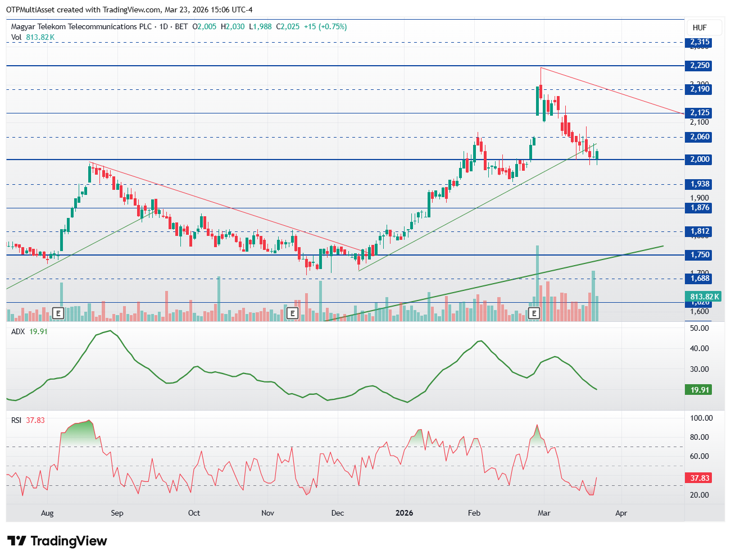This screenshot has height=560, width=731.
Task: Click the green 813.82K volume axis label
Action: [704, 297]
